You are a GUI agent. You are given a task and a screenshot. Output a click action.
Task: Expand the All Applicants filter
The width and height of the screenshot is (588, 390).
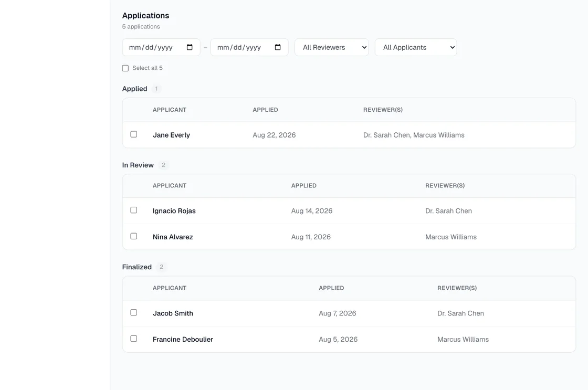(416, 47)
